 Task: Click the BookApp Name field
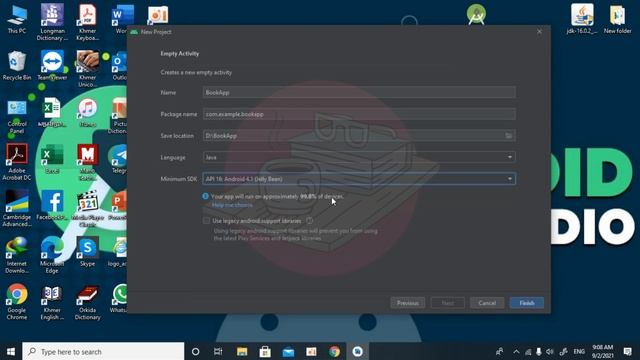coord(359,92)
